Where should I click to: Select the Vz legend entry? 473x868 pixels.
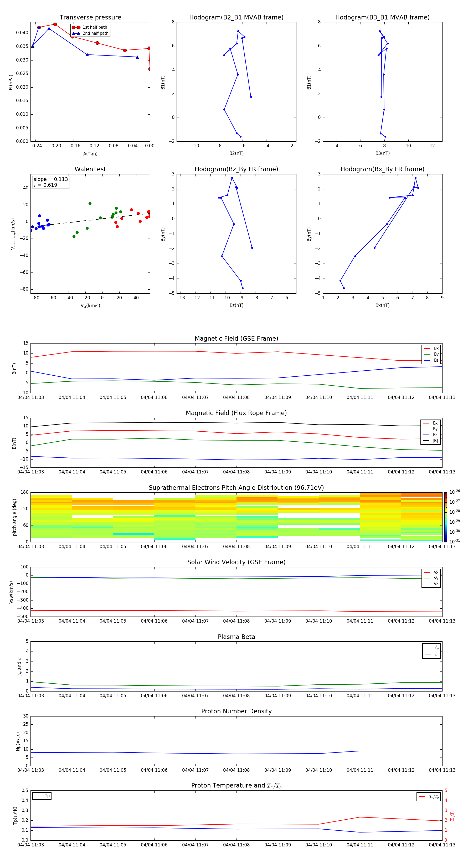click(431, 584)
